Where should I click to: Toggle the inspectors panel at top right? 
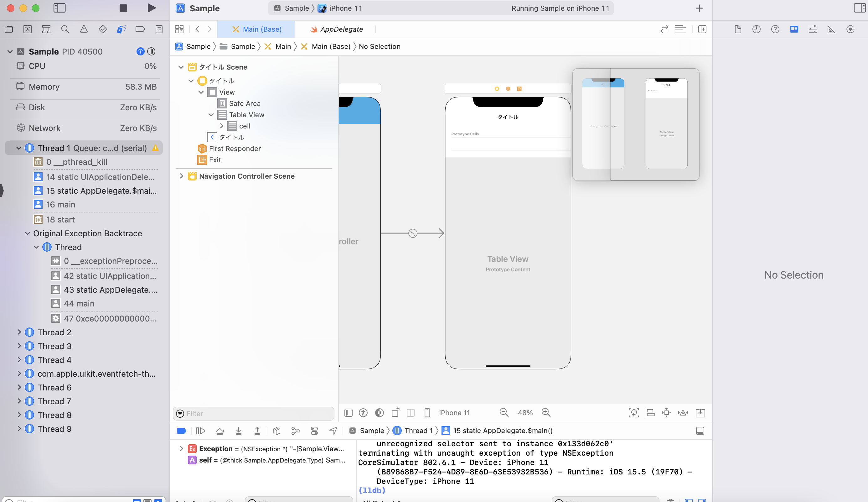tap(860, 8)
